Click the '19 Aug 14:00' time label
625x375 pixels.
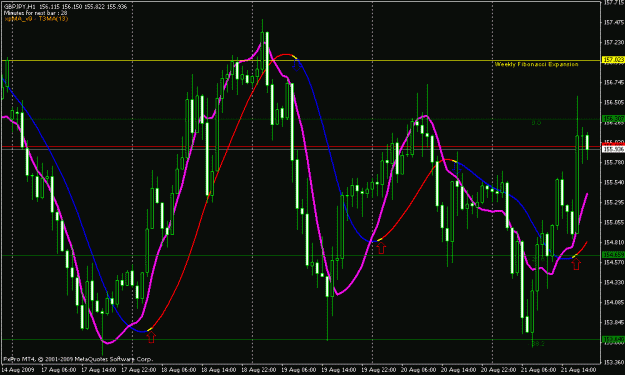coord(339,370)
